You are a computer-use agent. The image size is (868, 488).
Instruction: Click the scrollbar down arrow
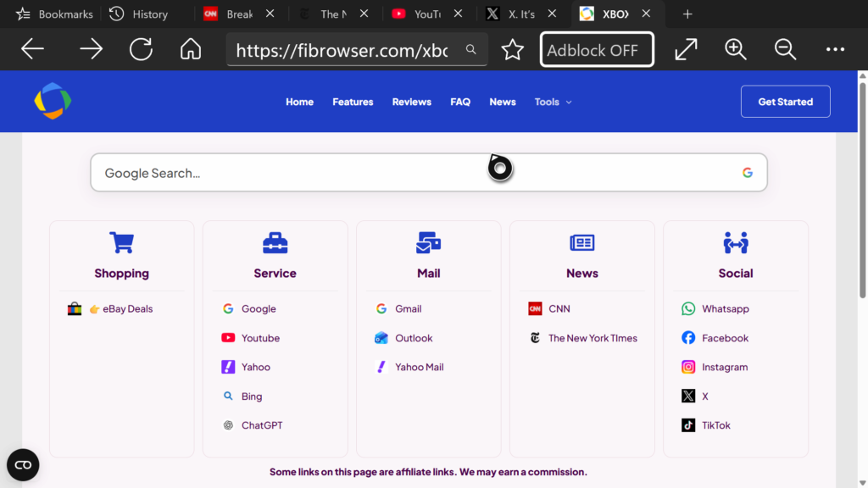click(862, 482)
